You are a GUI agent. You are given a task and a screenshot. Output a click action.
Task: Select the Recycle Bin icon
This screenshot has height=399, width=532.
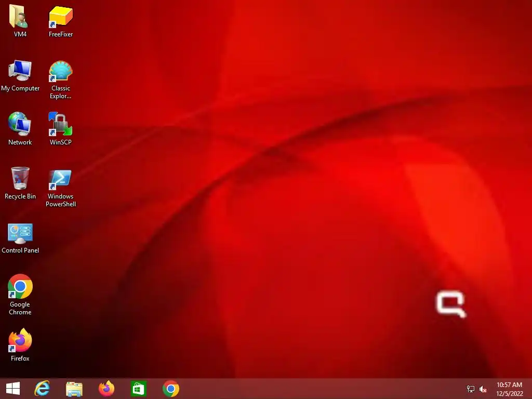[x=20, y=178]
